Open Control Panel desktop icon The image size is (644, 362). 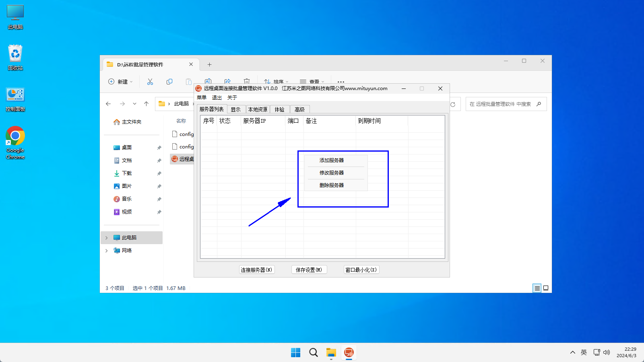pyautogui.click(x=15, y=99)
